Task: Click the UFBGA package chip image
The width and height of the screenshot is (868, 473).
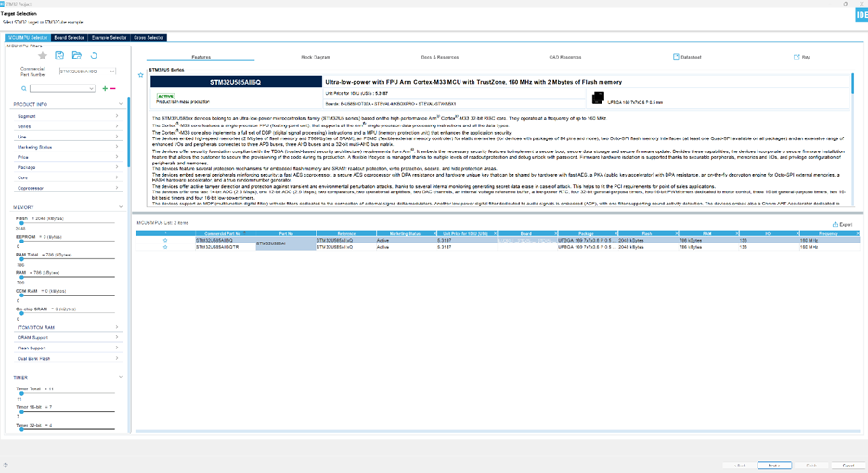Action: 598,99
